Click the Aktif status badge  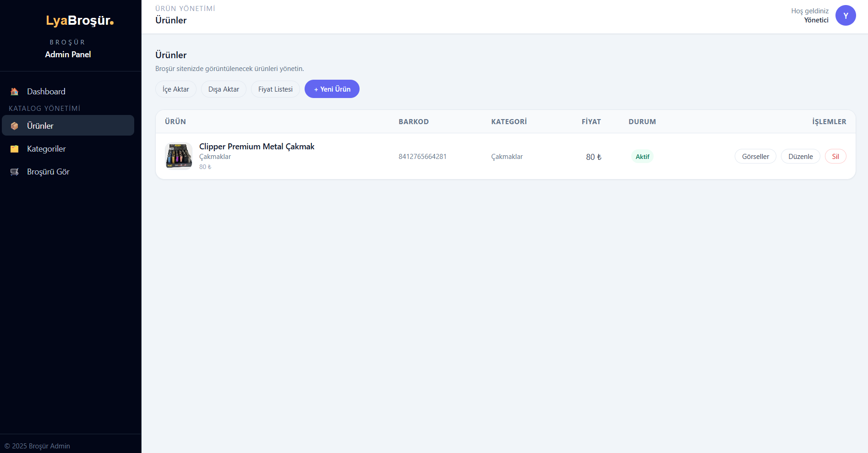[x=642, y=157]
